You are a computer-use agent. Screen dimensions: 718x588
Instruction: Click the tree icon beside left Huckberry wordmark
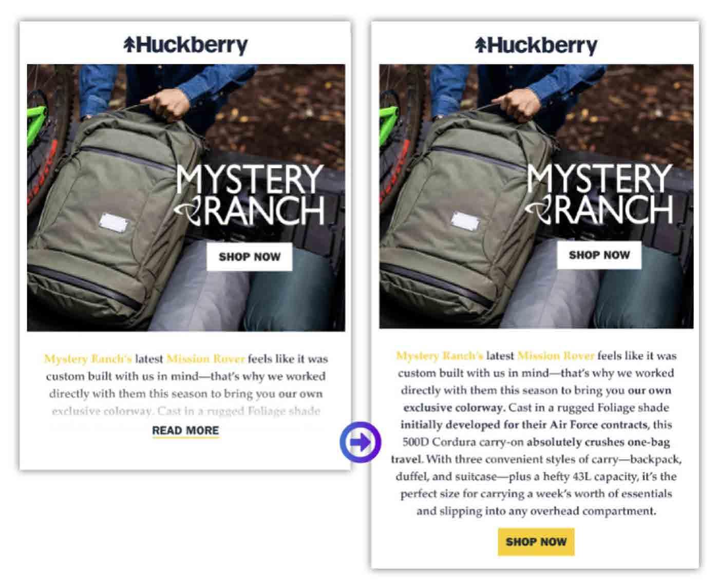tap(129, 45)
